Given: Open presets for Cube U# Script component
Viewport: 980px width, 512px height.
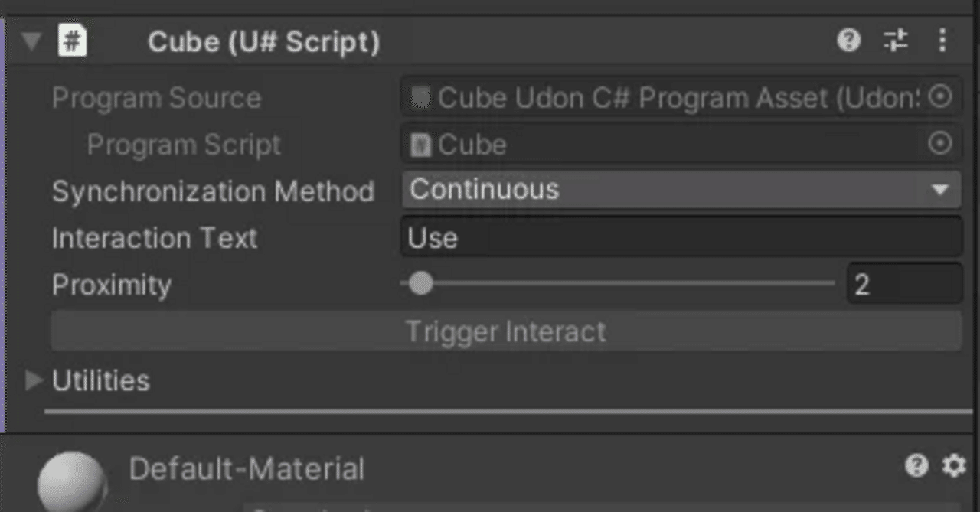Looking at the screenshot, I should [x=895, y=41].
